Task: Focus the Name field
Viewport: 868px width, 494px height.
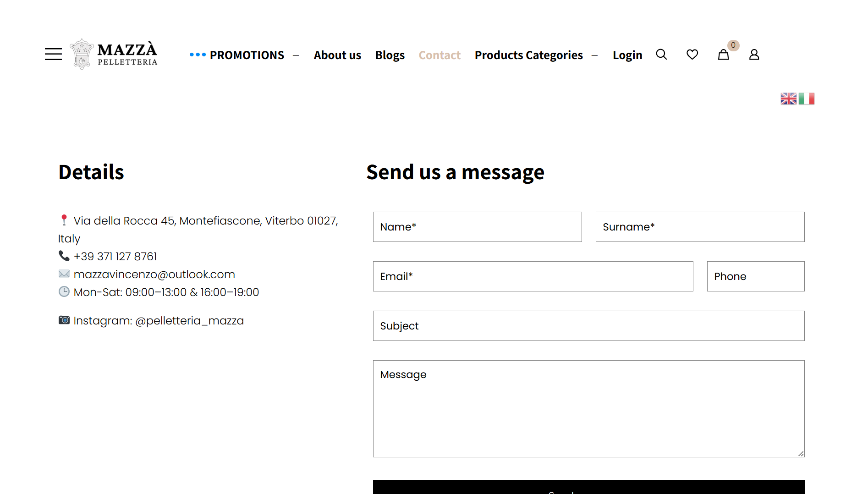Action: pyautogui.click(x=477, y=227)
